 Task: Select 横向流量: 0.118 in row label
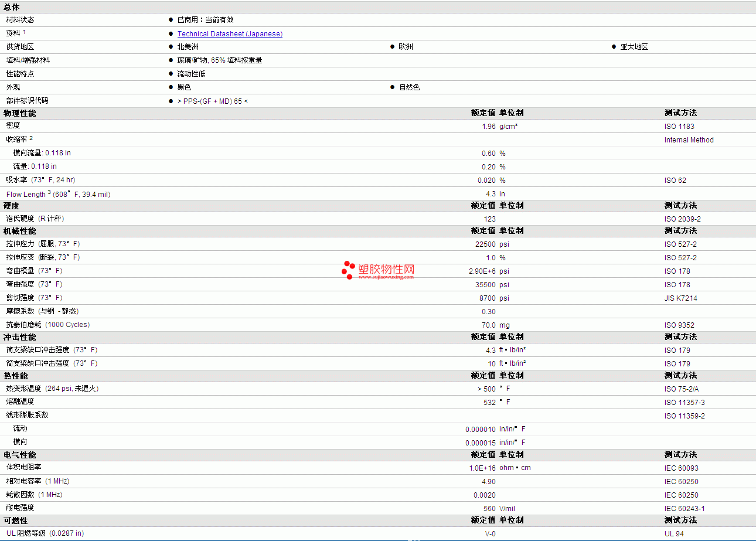42,153
